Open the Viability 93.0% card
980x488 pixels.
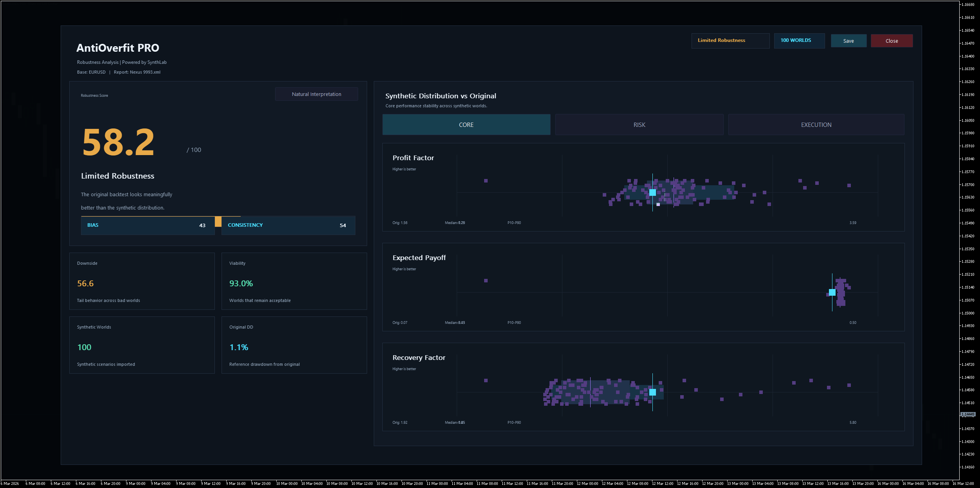pyautogui.click(x=294, y=281)
